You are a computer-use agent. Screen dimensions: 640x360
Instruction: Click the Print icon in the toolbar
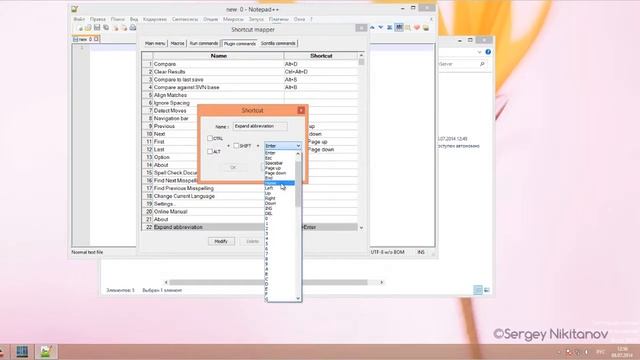[133, 28]
